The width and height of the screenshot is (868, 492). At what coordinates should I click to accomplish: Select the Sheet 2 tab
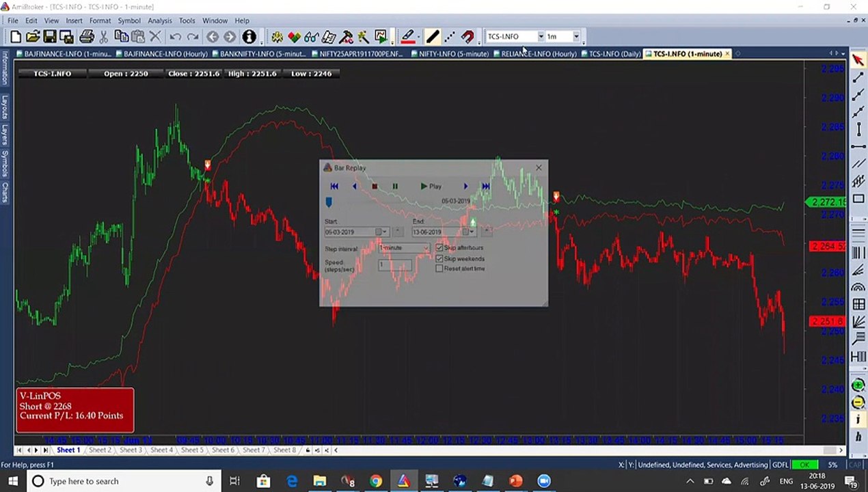pos(99,450)
